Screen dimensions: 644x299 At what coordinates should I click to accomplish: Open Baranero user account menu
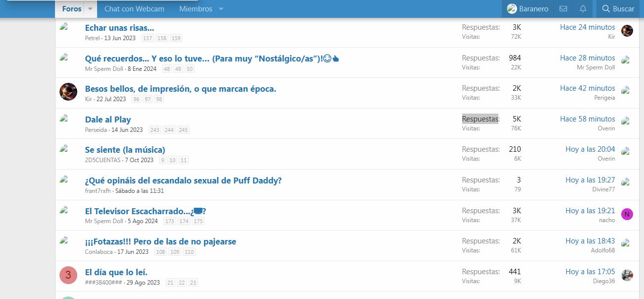pyautogui.click(x=528, y=9)
